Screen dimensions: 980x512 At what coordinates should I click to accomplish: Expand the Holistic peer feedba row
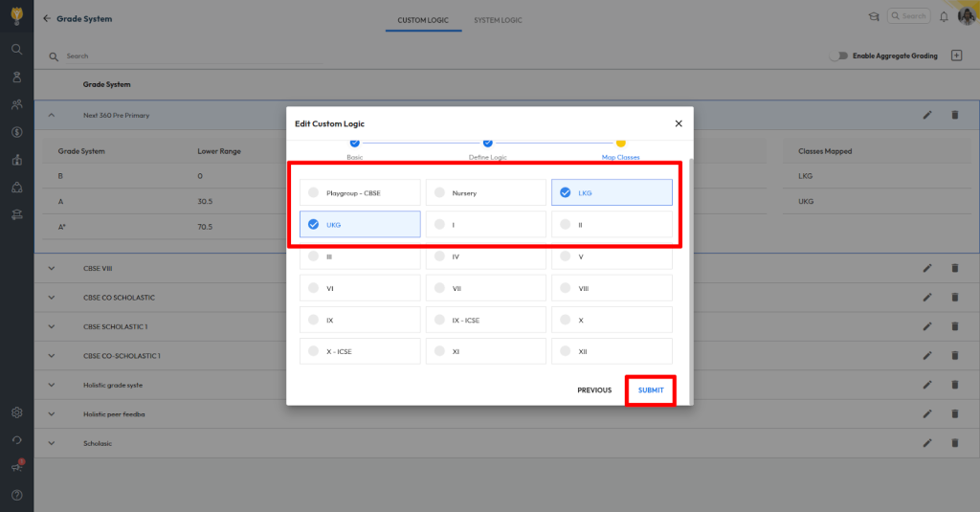pyautogui.click(x=52, y=414)
